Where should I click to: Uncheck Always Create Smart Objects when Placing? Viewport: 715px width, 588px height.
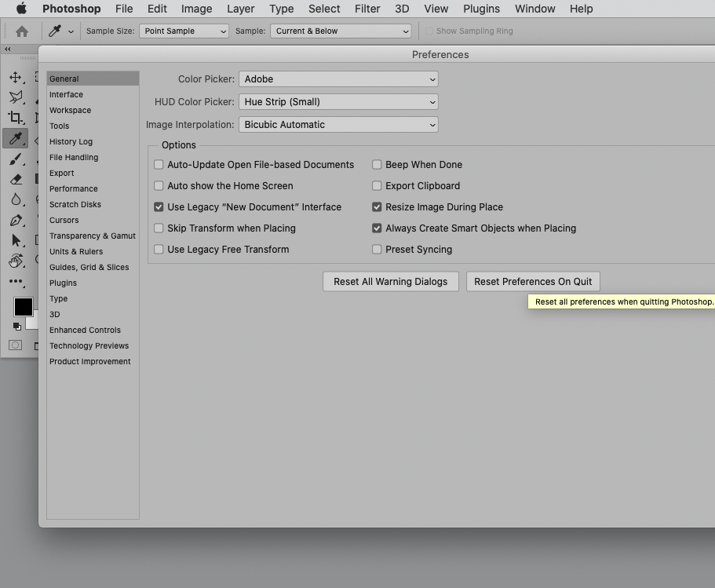(377, 228)
